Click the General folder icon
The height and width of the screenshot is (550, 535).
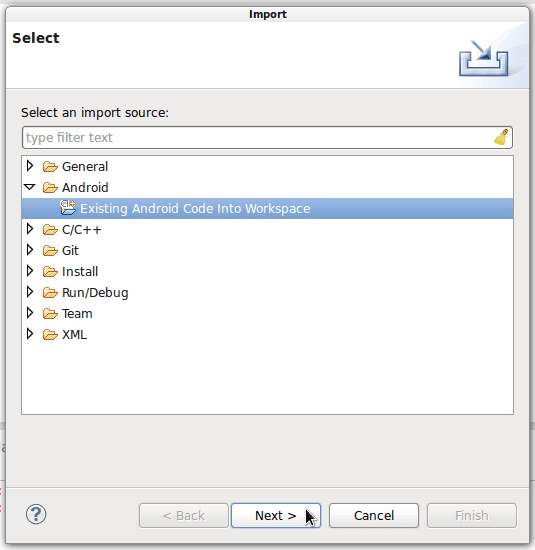click(x=50, y=167)
